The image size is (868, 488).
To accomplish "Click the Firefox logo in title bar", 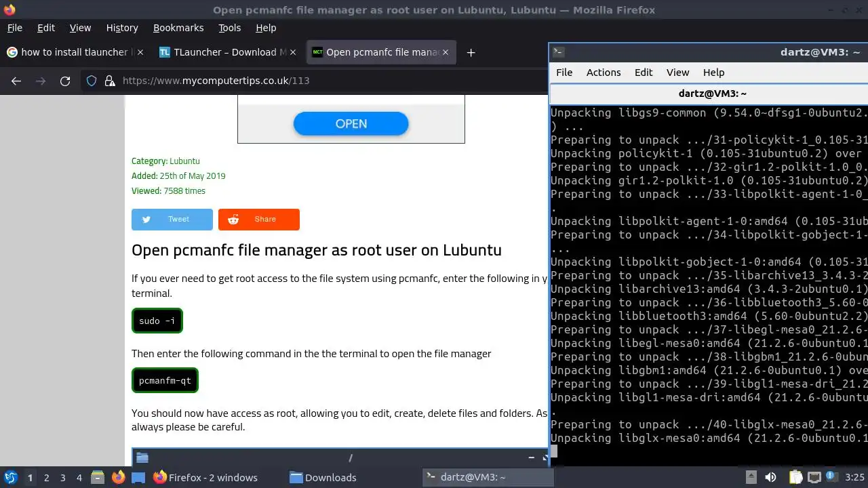I will 9,9.
